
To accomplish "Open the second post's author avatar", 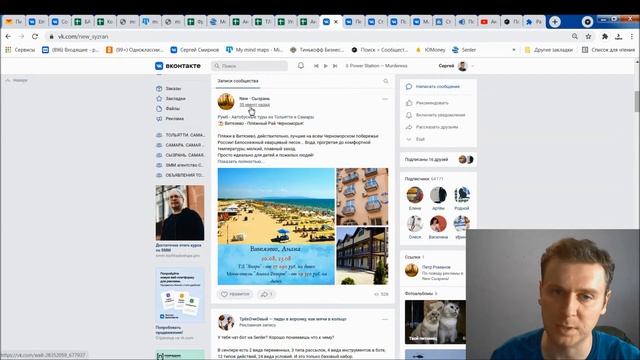I will tap(226, 322).
